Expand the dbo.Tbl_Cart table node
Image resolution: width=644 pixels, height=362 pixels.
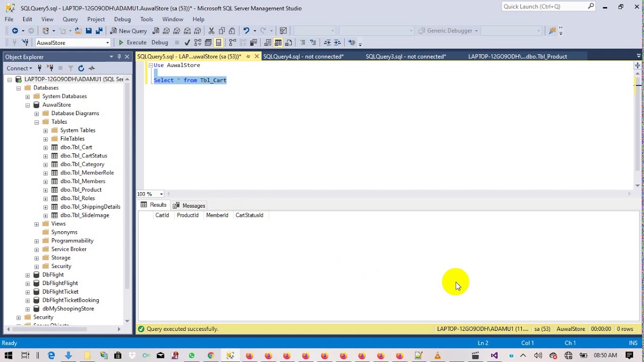coord(46,148)
